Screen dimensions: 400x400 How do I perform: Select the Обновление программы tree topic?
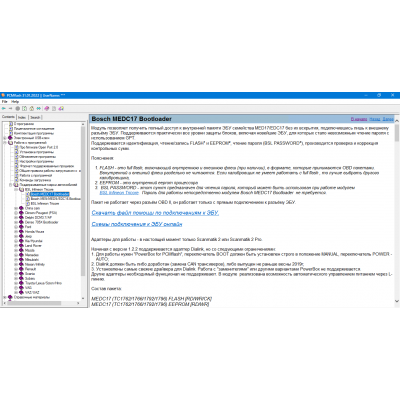click(x=38, y=156)
